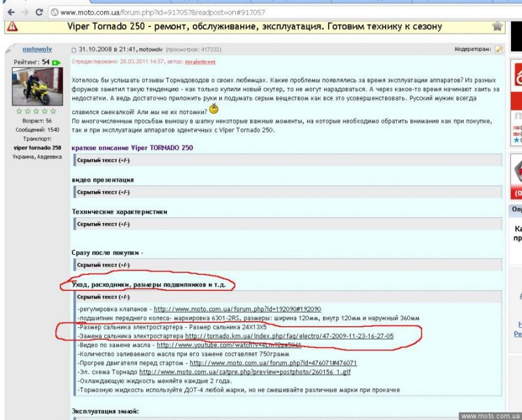522x420 pixels.
Task: Click the laughing smiley emoticon
Action: (x=214, y=109)
